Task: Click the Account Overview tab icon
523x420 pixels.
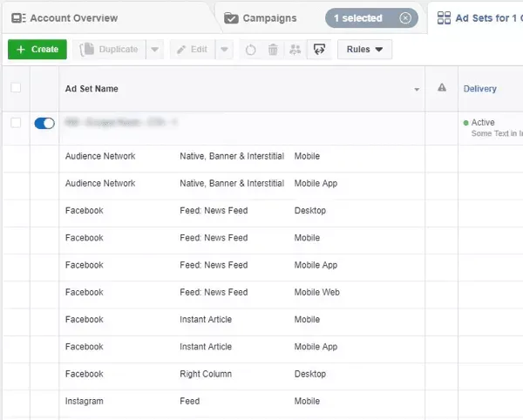Action: click(18, 18)
